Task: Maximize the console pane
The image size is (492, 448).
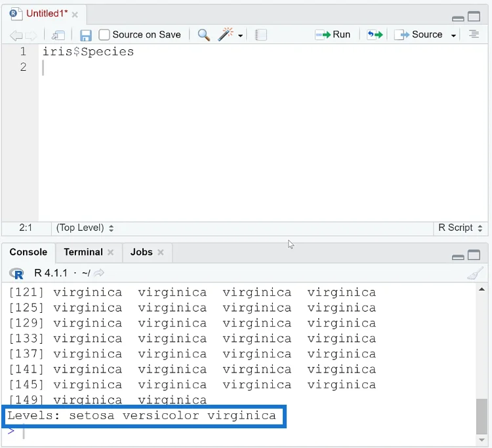Action: [474, 255]
